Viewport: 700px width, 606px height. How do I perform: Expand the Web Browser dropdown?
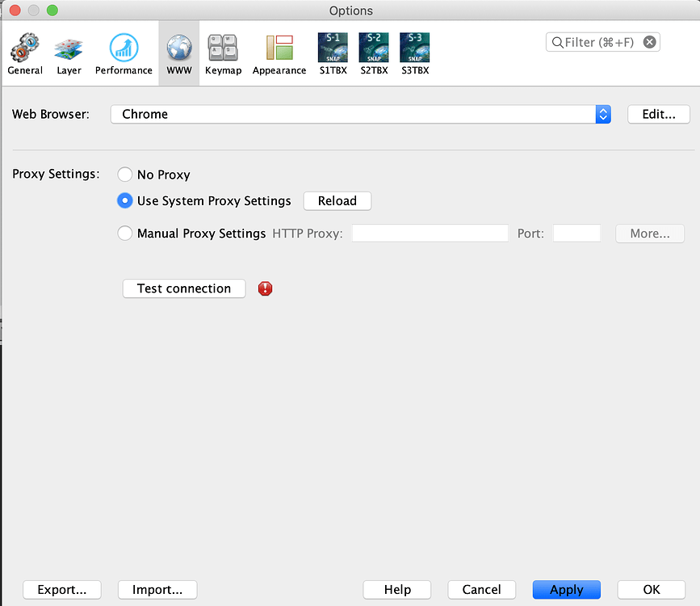click(x=603, y=114)
